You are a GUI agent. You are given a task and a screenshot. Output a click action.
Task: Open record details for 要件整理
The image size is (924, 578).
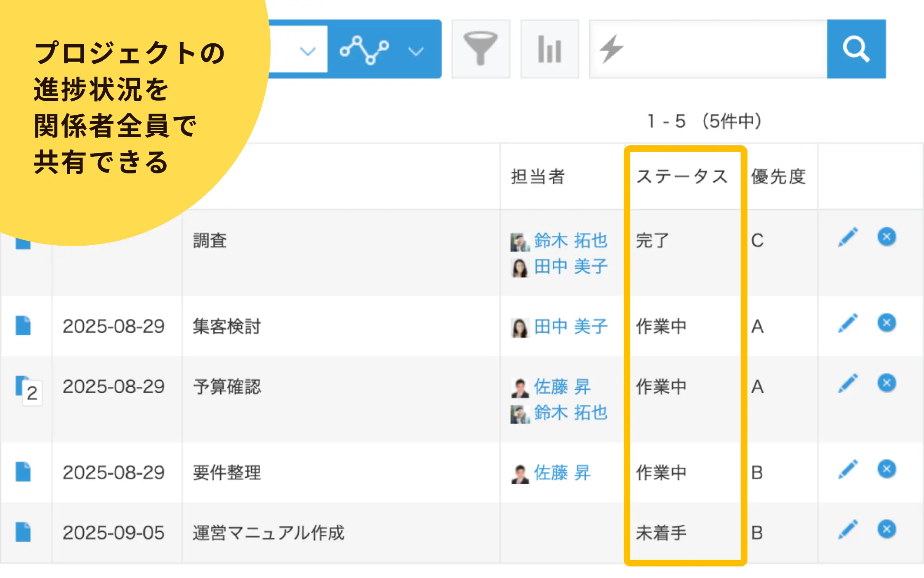tap(23, 471)
